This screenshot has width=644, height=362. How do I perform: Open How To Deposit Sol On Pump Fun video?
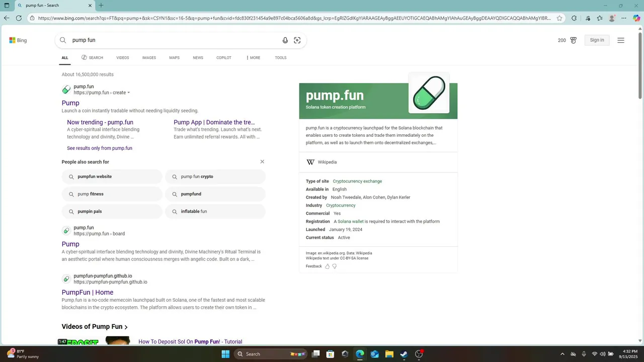pos(190,342)
